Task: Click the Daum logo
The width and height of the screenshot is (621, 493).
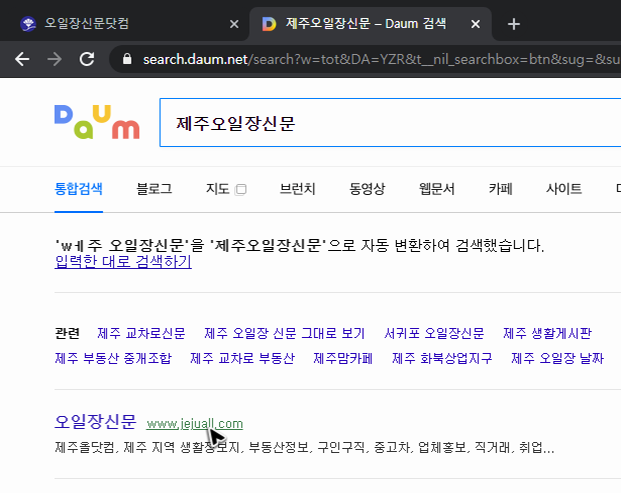Action: (x=97, y=122)
